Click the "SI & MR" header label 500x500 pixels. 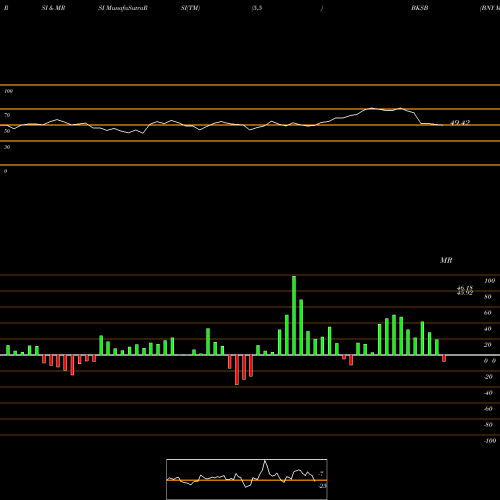[x=53, y=8]
